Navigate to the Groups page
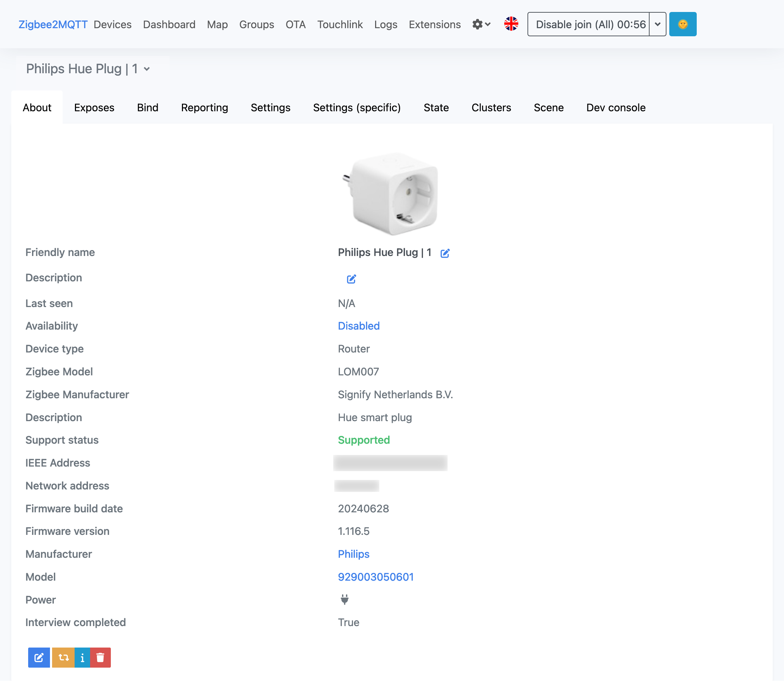Screen dimensions: 784x681 point(256,24)
